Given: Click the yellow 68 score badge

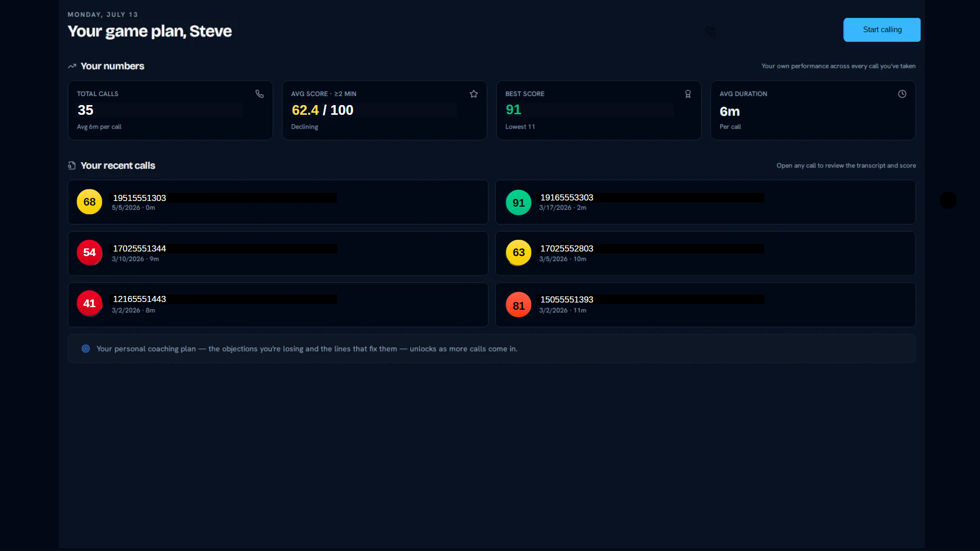Looking at the screenshot, I should coord(89,202).
